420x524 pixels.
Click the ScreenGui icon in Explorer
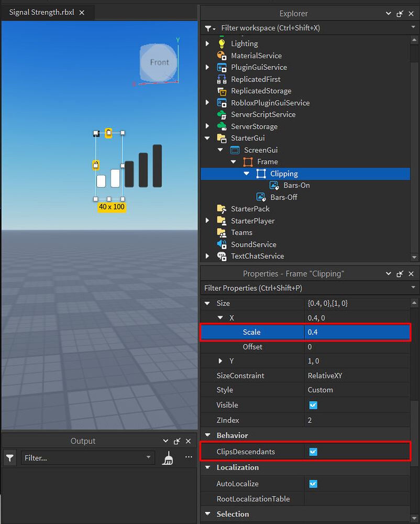236,150
